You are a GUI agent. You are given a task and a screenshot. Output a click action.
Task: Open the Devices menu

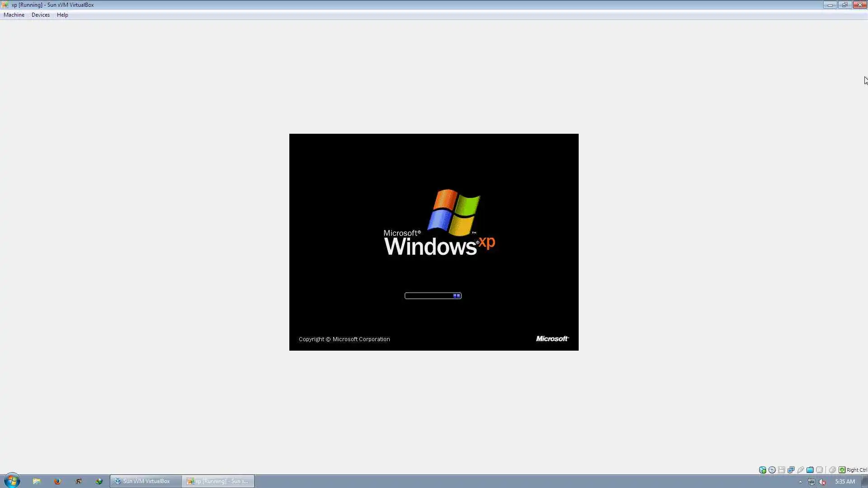coord(40,15)
